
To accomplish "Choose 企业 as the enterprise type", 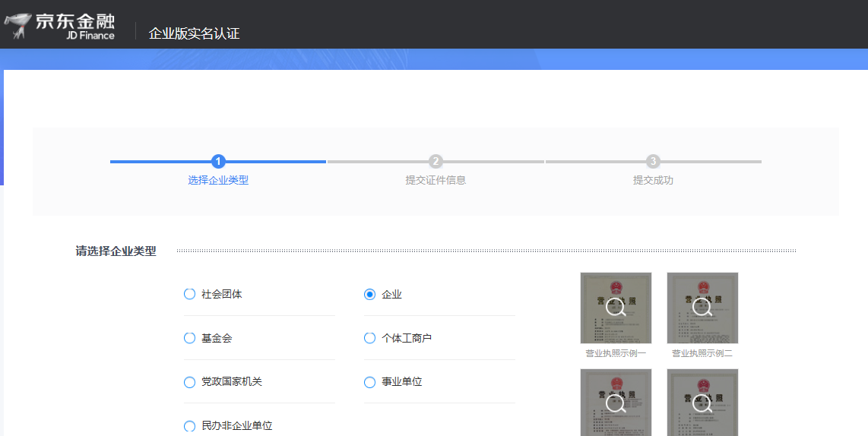I will point(370,294).
